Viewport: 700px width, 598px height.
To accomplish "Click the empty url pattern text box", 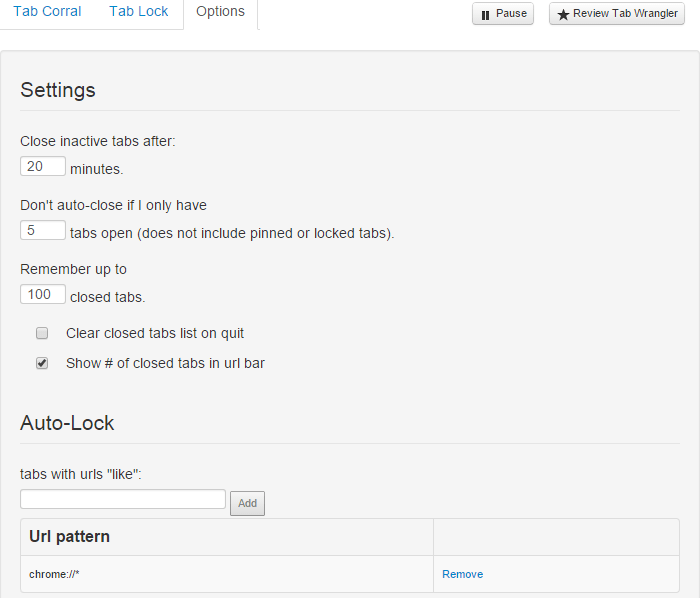I will pyautogui.click(x=123, y=498).
